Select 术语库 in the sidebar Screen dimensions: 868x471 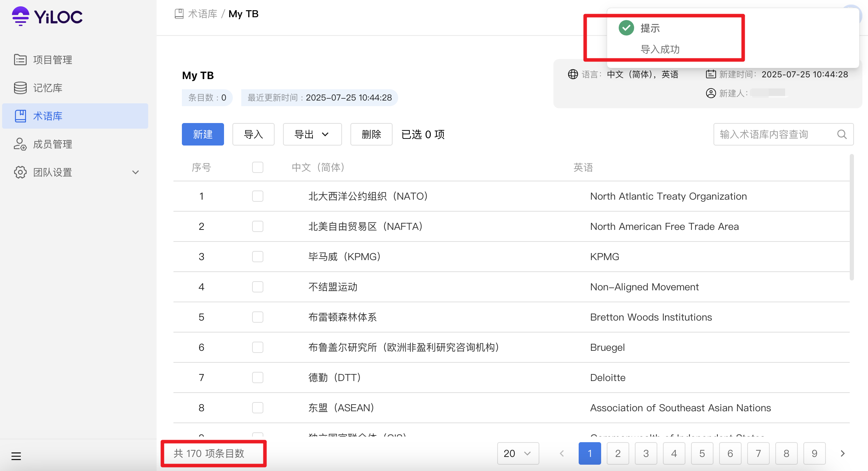point(75,116)
